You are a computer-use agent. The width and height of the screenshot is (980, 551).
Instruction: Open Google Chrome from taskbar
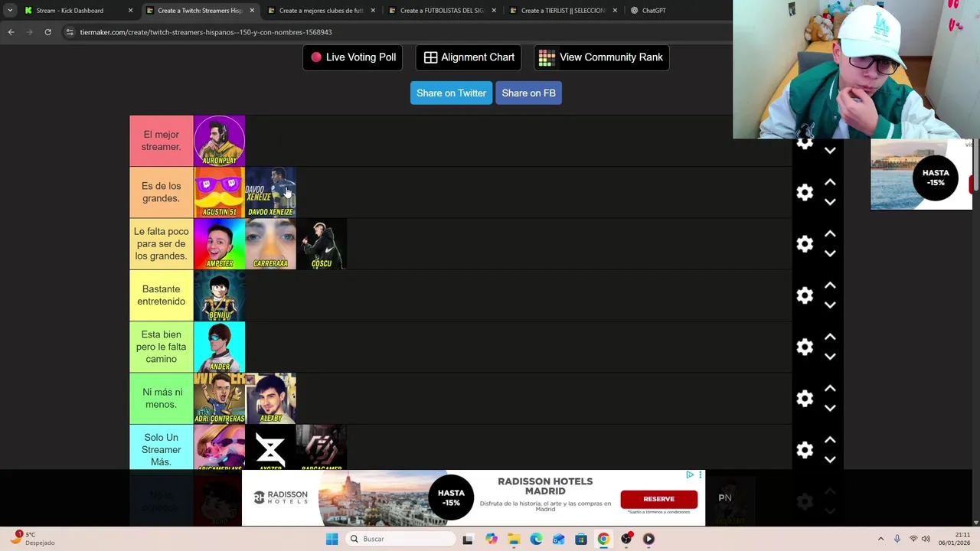(603, 539)
